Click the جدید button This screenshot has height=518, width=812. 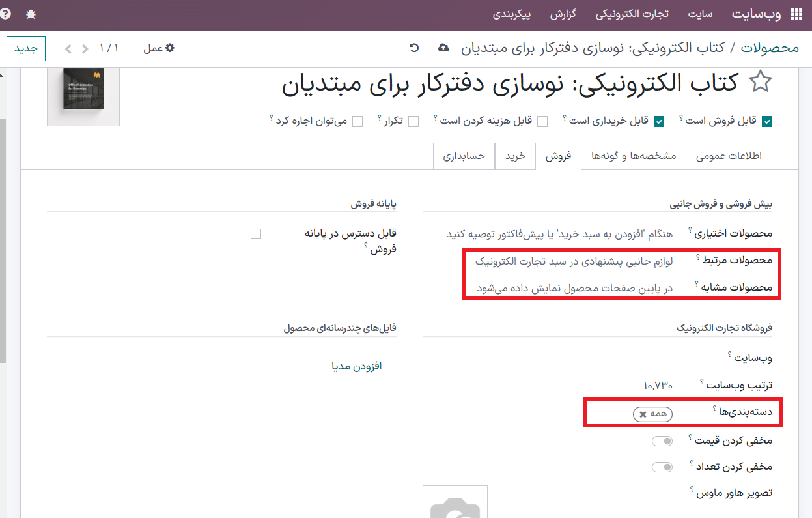click(x=26, y=49)
